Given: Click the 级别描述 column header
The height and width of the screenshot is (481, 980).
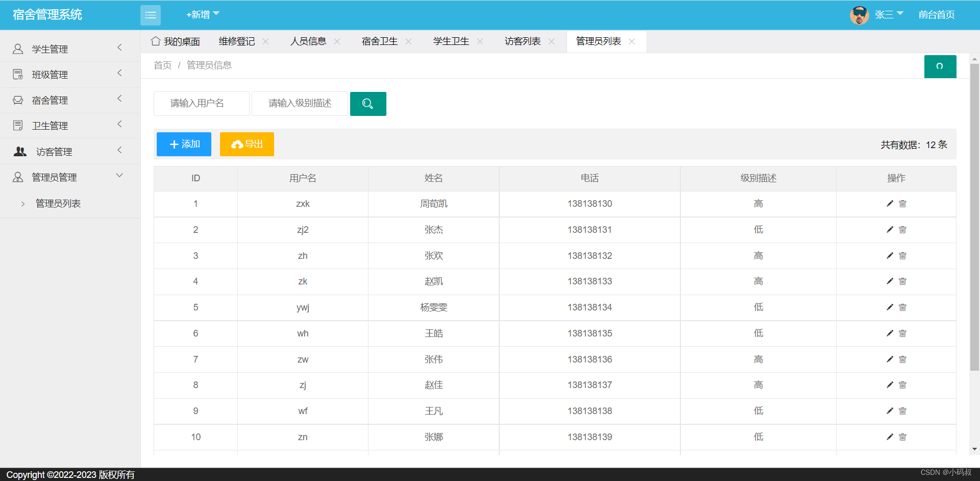Looking at the screenshot, I should pos(758,178).
